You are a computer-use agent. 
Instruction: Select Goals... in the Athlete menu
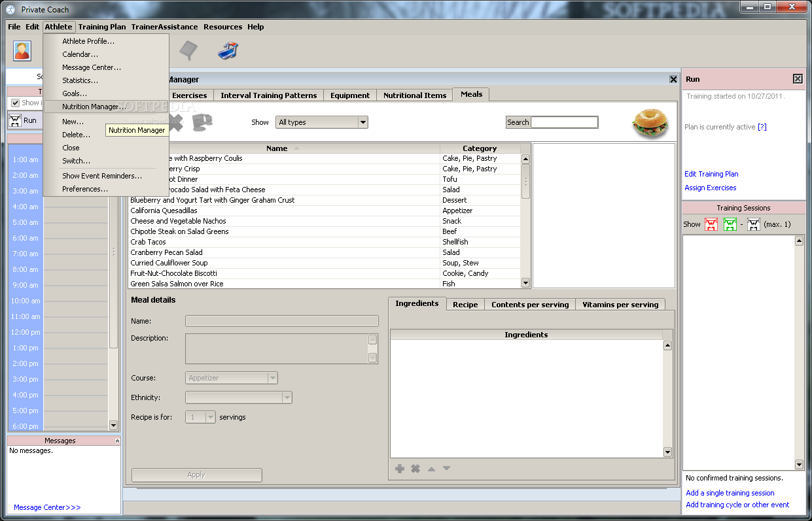tap(106, 93)
